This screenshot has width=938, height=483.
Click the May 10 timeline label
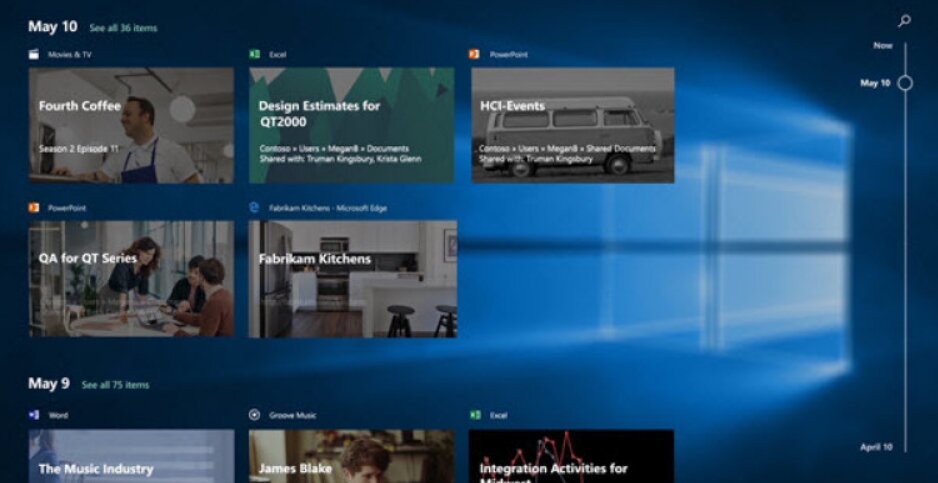pyautogui.click(x=875, y=83)
